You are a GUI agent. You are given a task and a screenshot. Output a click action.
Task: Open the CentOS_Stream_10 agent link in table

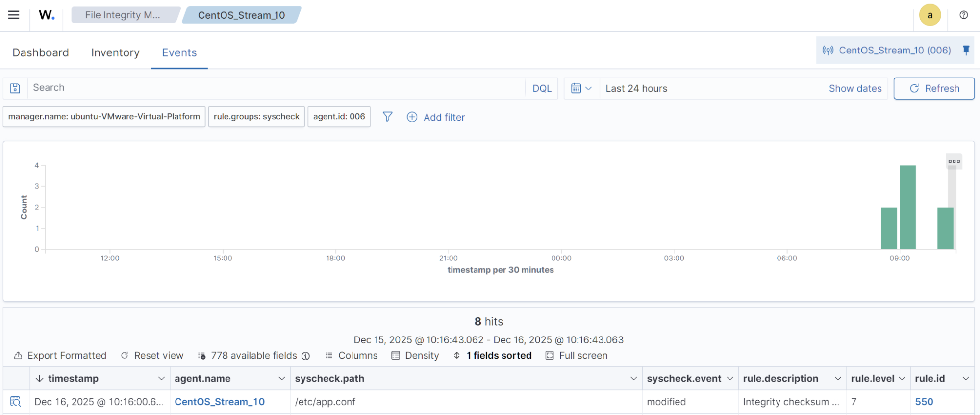pos(220,402)
